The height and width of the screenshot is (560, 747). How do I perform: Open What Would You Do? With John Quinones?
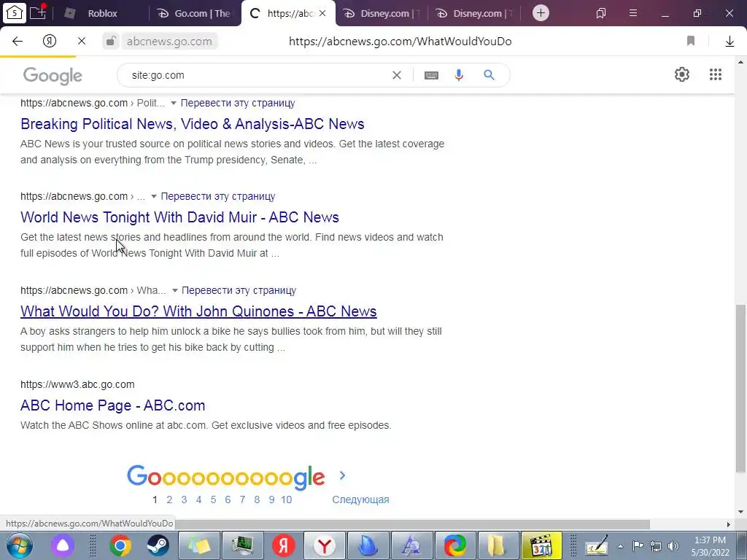click(198, 311)
